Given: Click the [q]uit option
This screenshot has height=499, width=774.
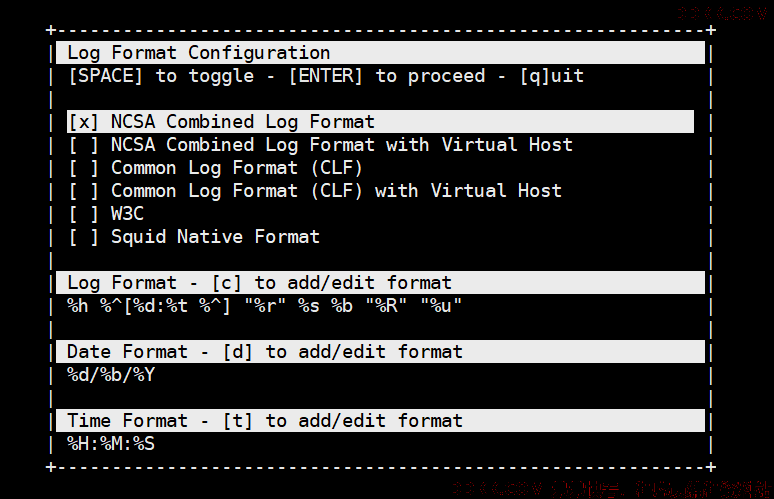Looking at the screenshot, I should point(552,76).
